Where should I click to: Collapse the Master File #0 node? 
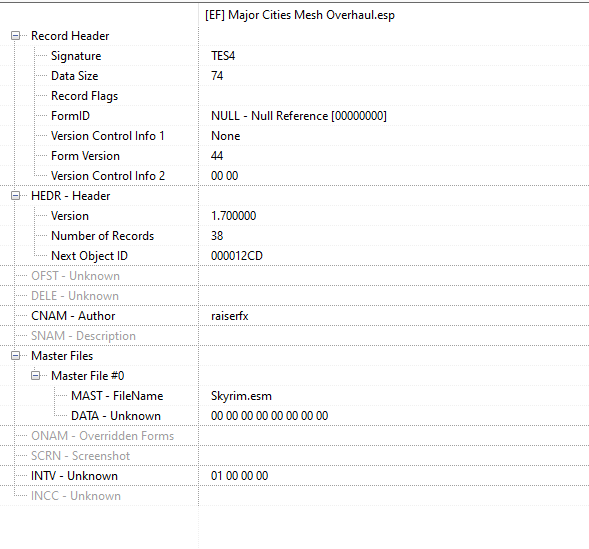(x=35, y=376)
